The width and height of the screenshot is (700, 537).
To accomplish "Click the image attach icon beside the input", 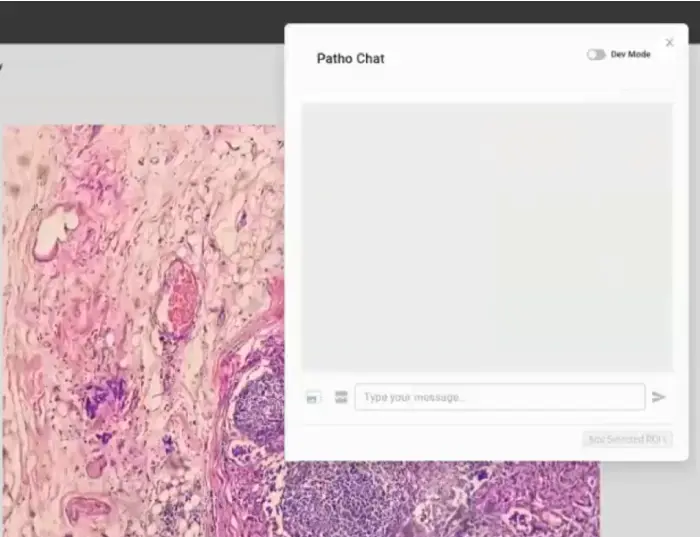I will pos(313,398).
